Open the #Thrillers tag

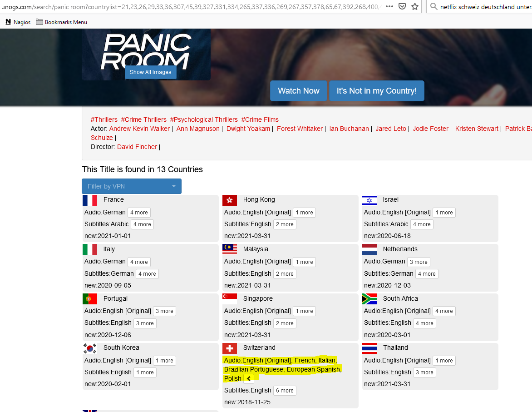coord(104,119)
